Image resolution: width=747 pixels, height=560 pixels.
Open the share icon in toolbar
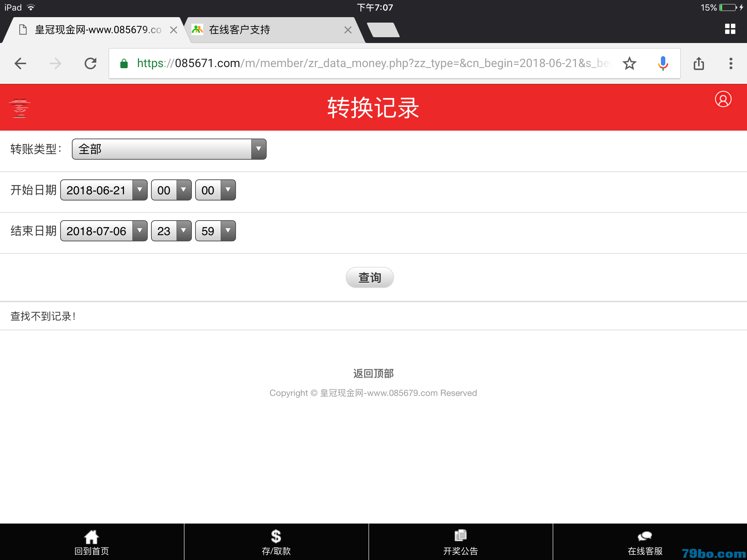[698, 63]
